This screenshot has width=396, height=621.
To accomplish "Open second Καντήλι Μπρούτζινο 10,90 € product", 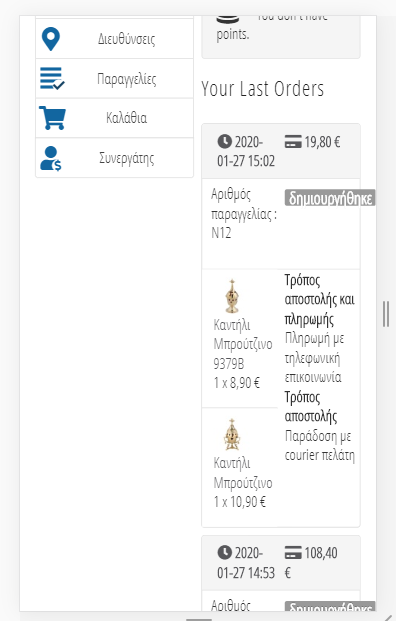I will tap(243, 473).
